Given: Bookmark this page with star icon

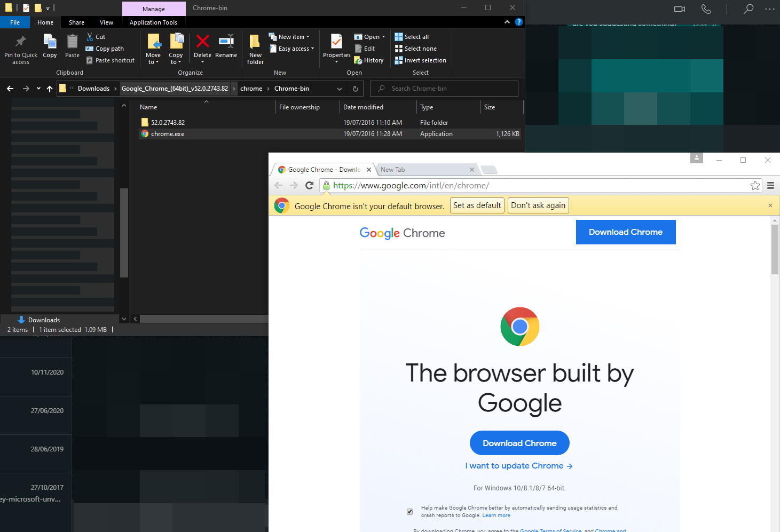Looking at the screenshot, I should click(755, 185).
